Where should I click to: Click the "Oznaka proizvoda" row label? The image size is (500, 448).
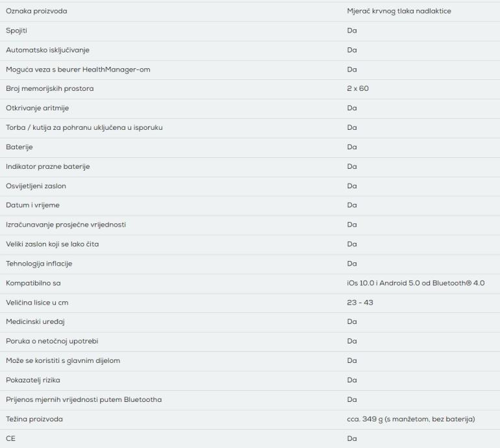(36, 11)
